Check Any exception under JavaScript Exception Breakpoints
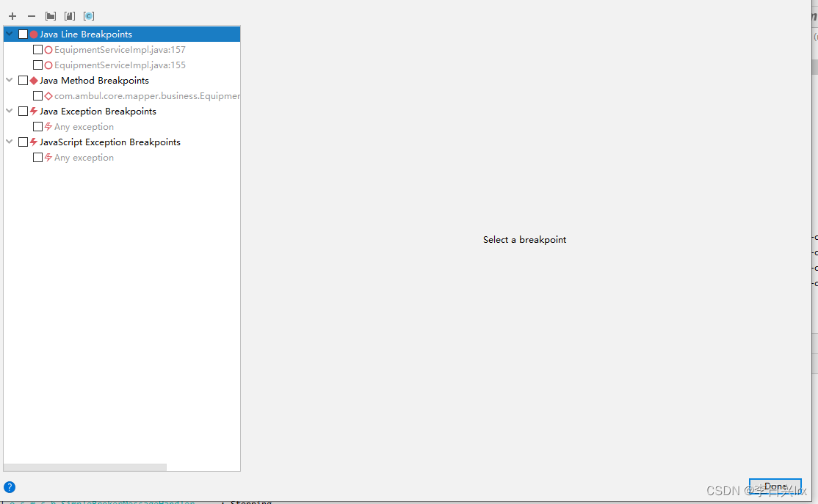Image resolution: width=818 pixels, height=504 pixels. (37, 158)
